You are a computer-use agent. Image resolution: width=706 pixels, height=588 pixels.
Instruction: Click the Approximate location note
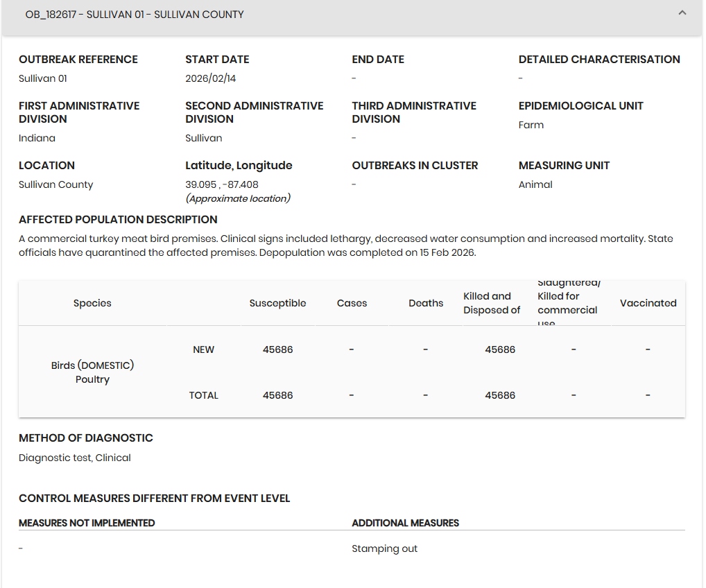coord(237,198)
